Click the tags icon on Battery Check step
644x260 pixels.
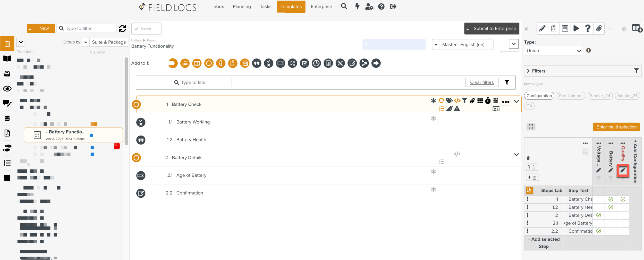449,101
